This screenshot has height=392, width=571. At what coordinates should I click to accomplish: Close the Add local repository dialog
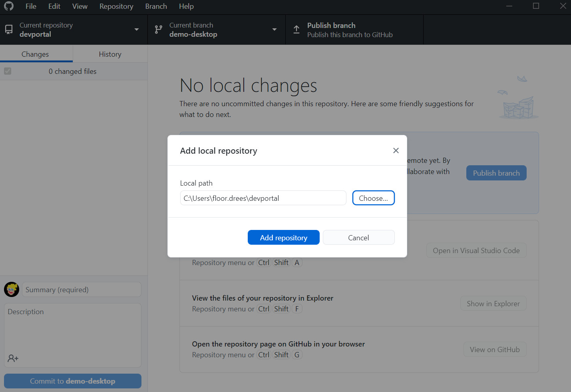[396, 150]
